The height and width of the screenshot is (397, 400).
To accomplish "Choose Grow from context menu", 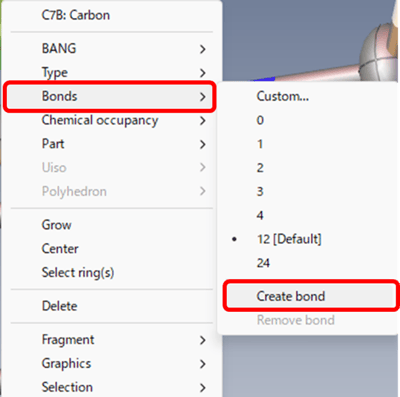I will tap(111, 225).
